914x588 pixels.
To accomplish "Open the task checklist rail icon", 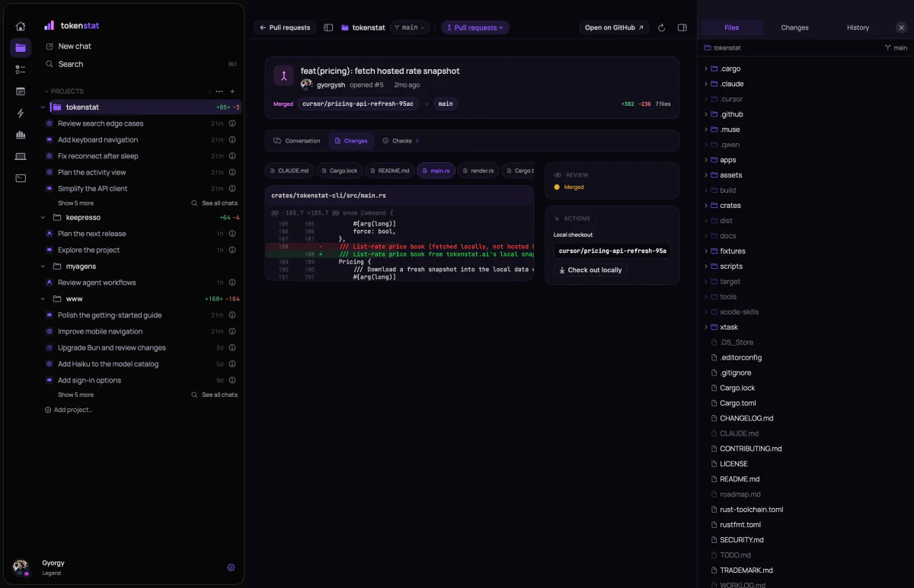I will click(x=21, y=69).
